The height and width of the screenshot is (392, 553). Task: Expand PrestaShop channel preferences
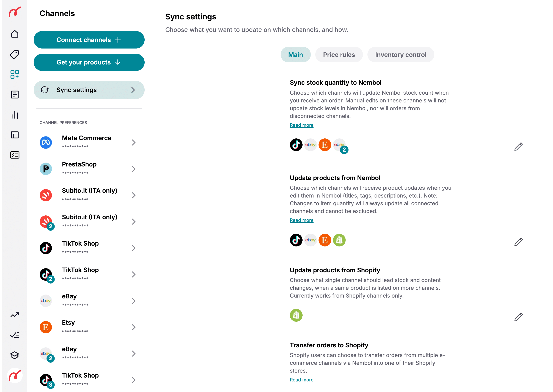tap(133, 169)
